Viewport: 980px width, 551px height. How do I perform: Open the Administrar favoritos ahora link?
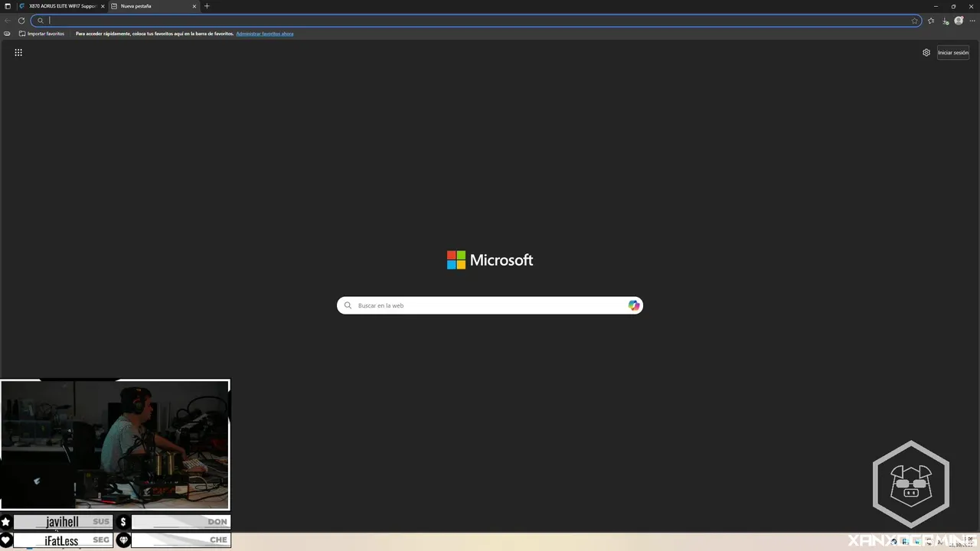pos(265,34)
